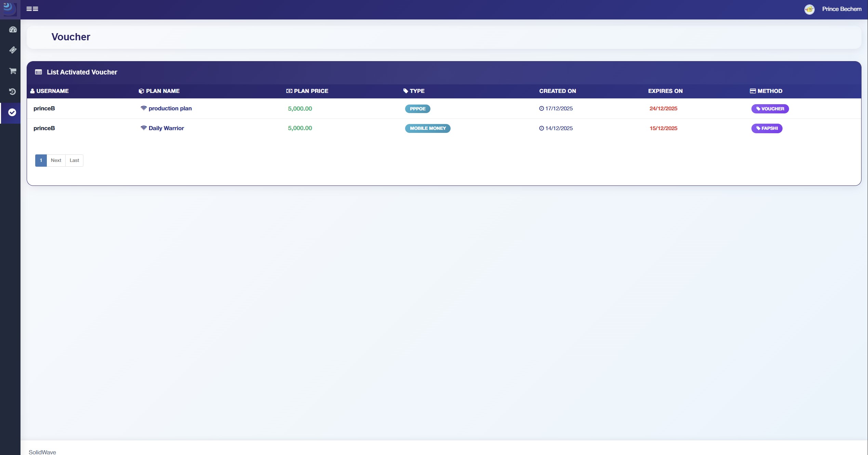The width and height of the screenshot is (868, 455).
Task: Toggle the sidebar hamburger menu
Action: tap(32, 9)
